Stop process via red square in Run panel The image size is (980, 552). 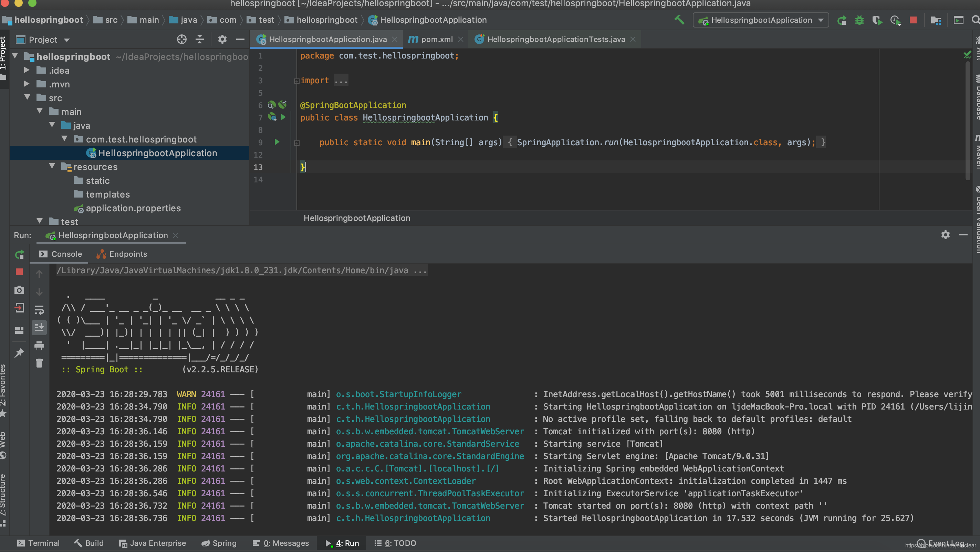click(19, 272)
